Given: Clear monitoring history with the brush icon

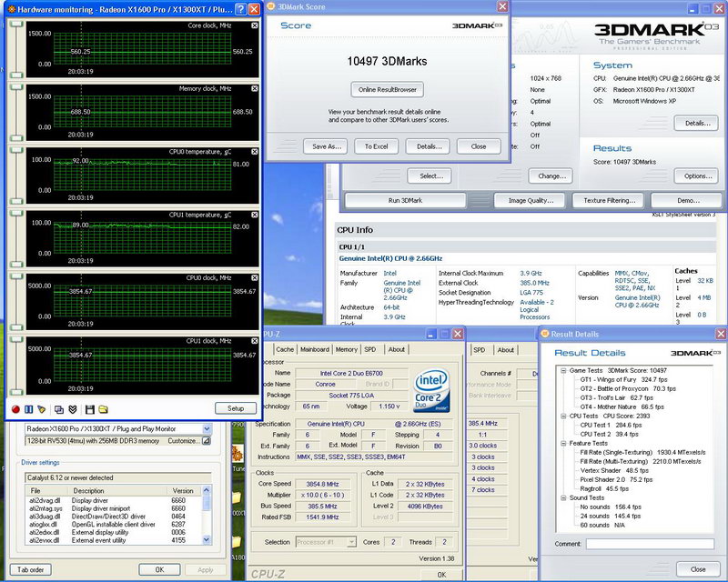Looking at the screenshot, I should click(42, 409).
